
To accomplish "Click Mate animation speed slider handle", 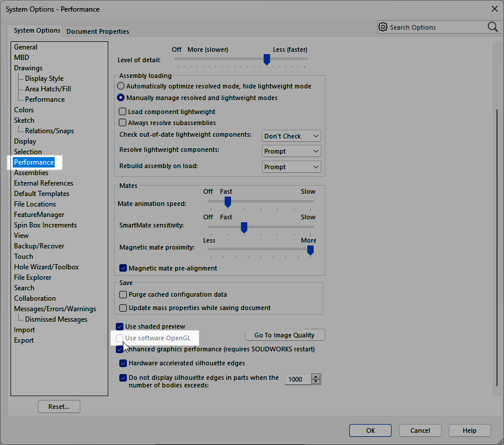I will 228,202.
